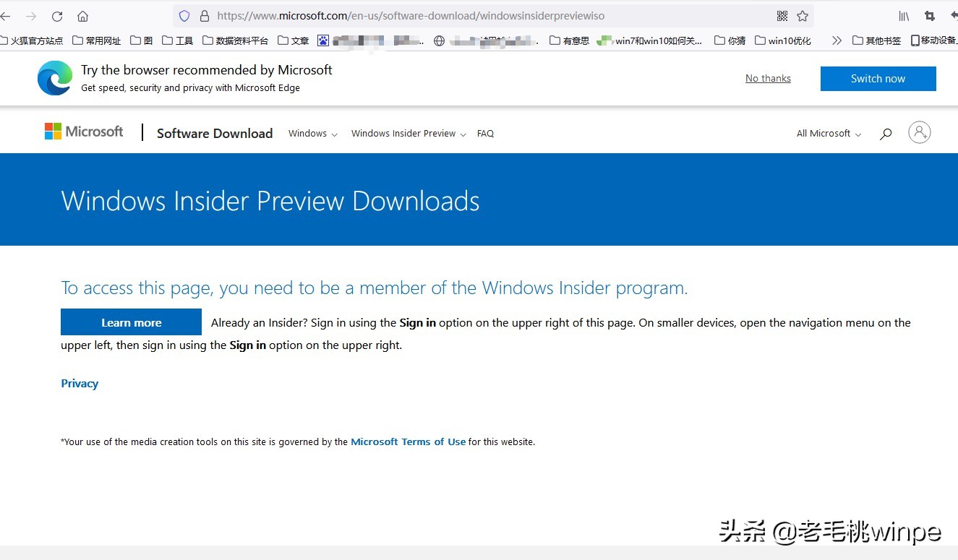Open the Firefox library icon
The image size is (958, 560).
point(904,16)
